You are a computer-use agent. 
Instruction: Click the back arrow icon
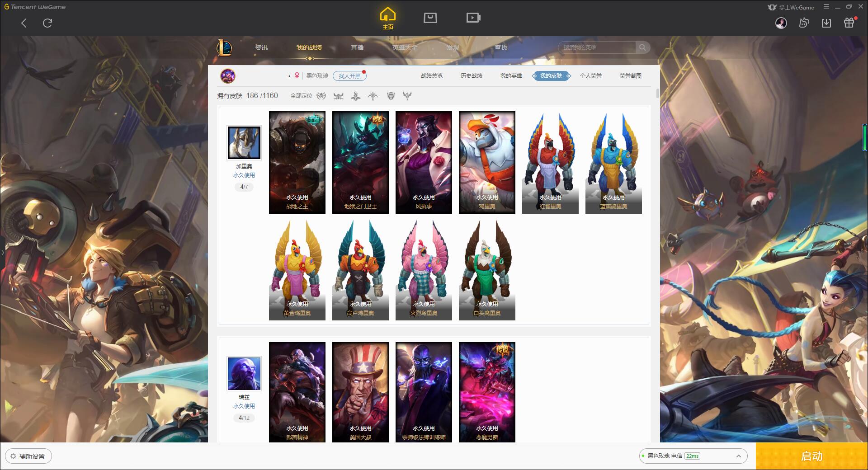[24, 23]
